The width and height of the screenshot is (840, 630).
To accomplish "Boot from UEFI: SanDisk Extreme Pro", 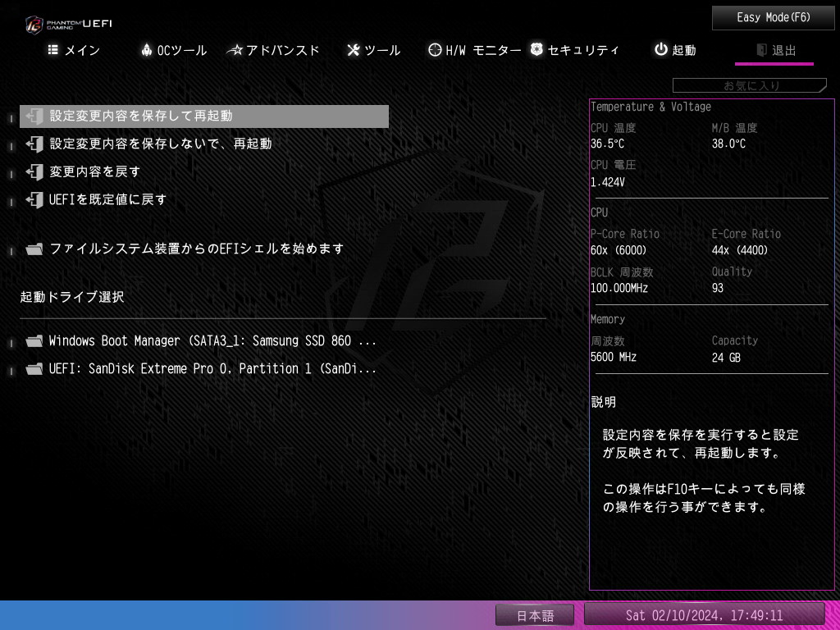I will 204,369.
